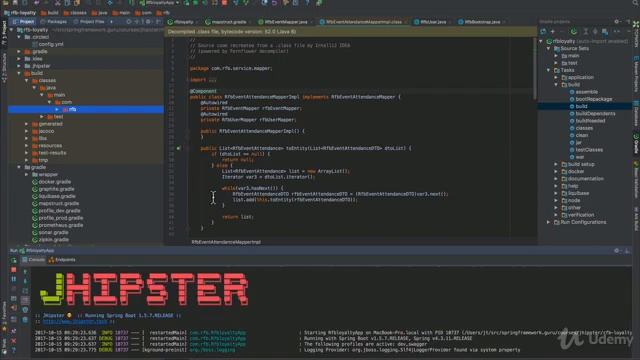Switch to Project Files view tab
Viewport: 640px width, 360px height.
[89, 22]
